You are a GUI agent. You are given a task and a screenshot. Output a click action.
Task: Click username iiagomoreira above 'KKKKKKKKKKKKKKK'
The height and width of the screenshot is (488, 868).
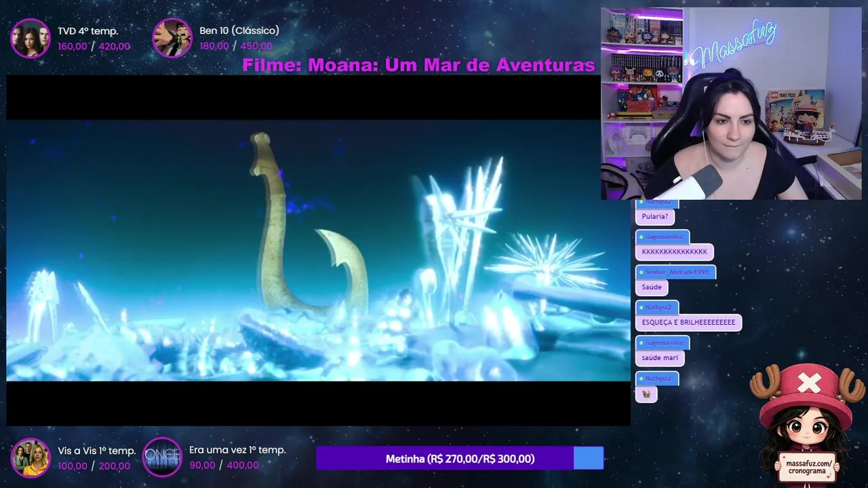[663, 237]
